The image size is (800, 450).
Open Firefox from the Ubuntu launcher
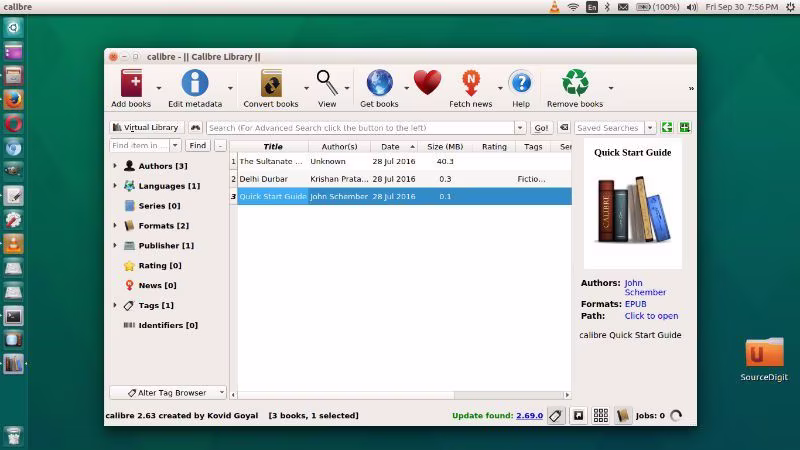pos(13,100)
